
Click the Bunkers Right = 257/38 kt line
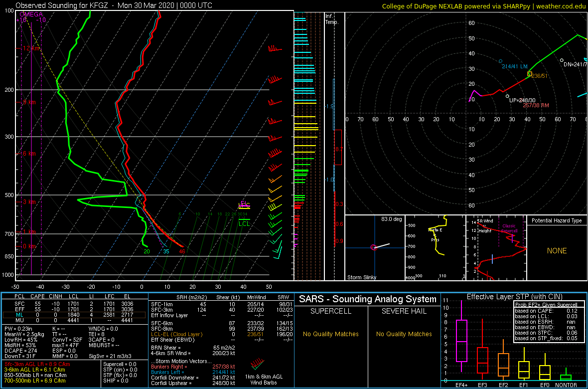point(193,366)
